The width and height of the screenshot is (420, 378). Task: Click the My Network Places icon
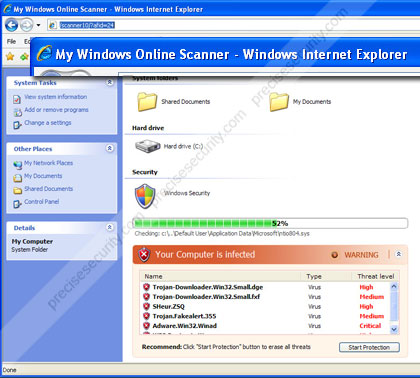(17, 165)
